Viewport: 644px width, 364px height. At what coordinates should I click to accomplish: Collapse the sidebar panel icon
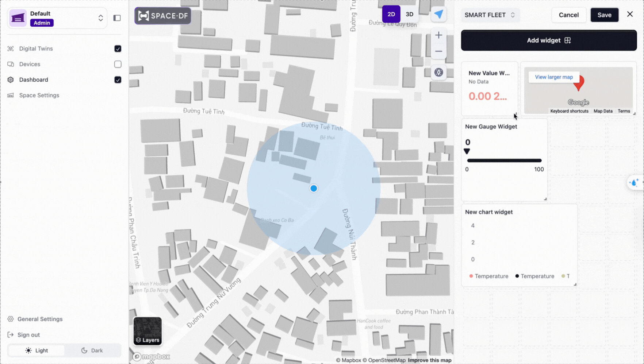117,18
